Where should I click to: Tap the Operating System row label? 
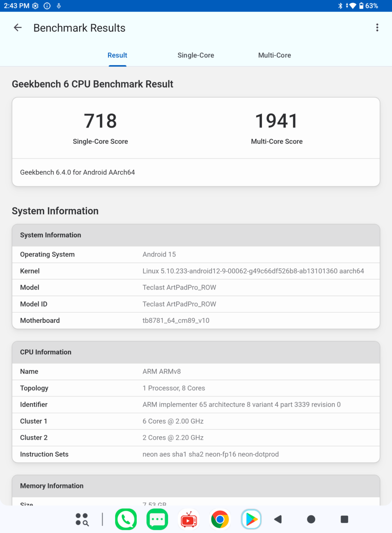tap(47, 254)
